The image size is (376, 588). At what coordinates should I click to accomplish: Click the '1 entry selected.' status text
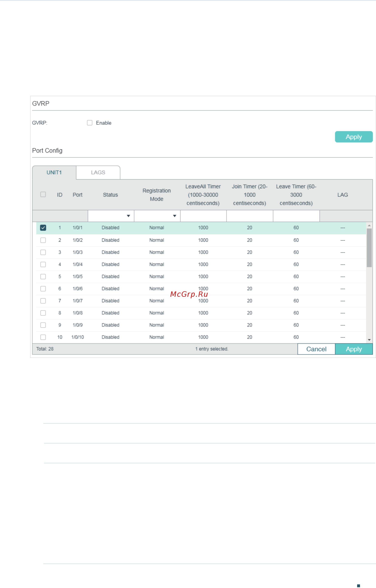pos(212,349)
